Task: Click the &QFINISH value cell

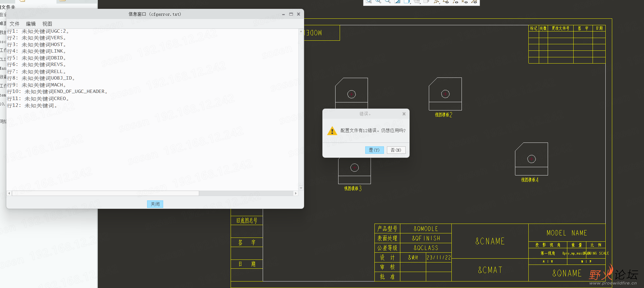Action: 426,238
